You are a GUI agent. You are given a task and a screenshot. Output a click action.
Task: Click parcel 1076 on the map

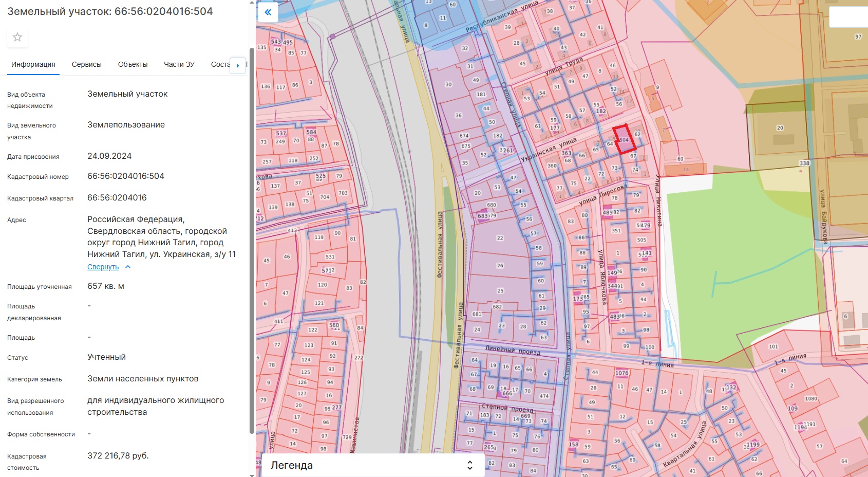[x=621, y=373]
